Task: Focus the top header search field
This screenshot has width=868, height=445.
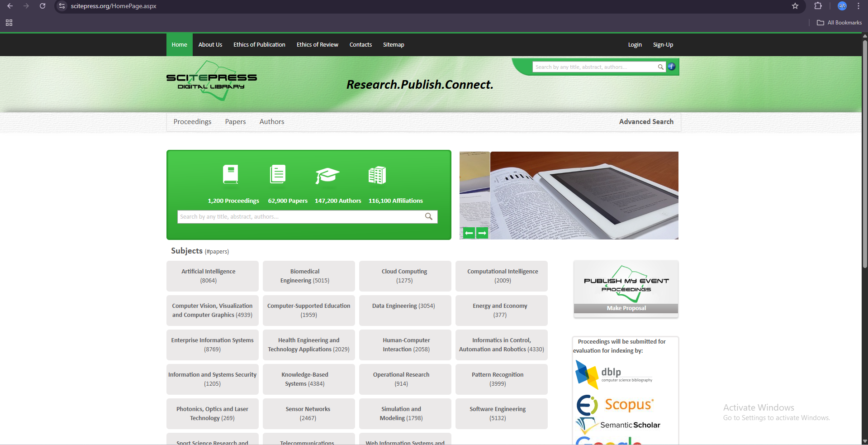Action: [x=594, y=67]
